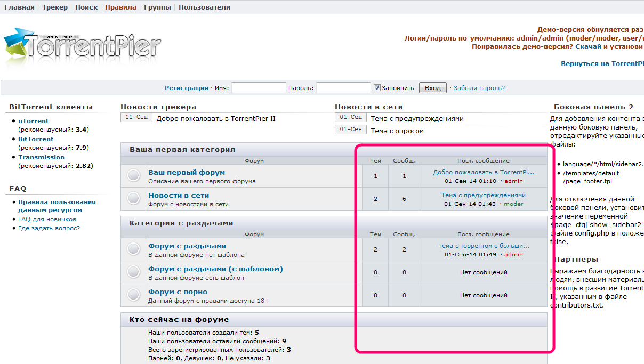Open the Transmission client link
This screenshot has height=364, width=644.
tap(41, 157)
